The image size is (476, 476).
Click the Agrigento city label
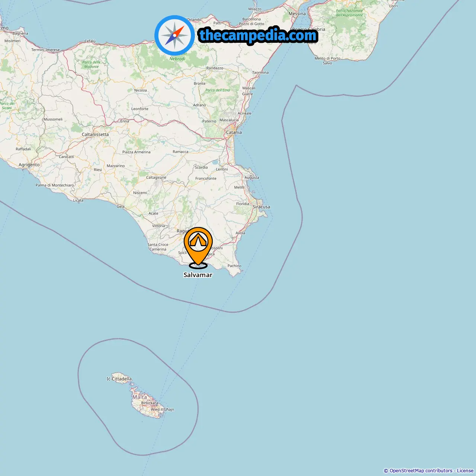(x=29, y=165)
